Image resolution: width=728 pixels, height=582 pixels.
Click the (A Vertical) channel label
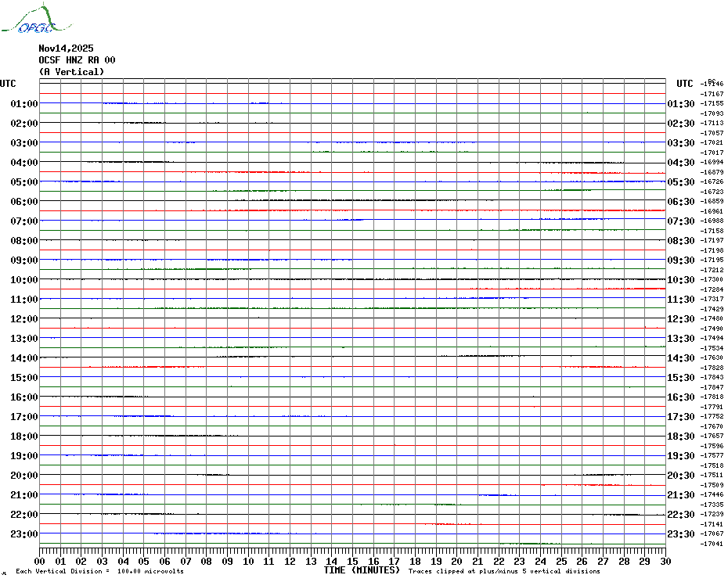click(x=71, y=72)
